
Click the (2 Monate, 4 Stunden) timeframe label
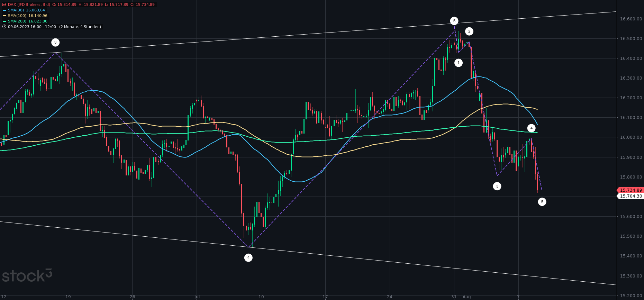80,27
